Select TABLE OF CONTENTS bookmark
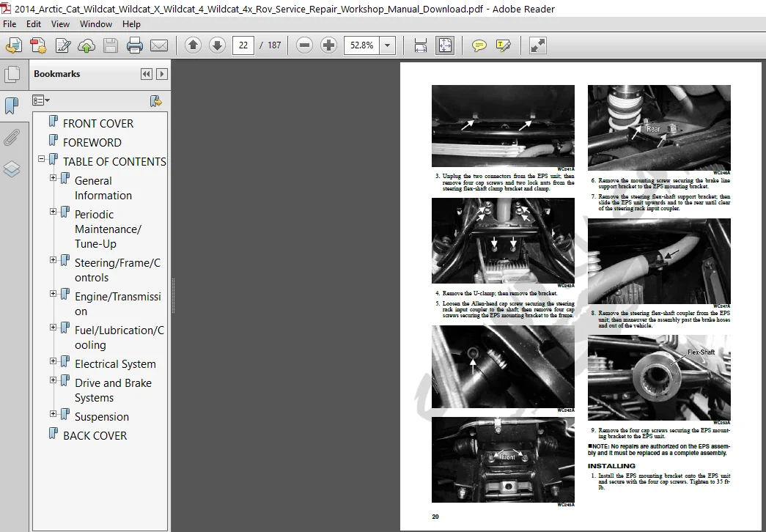The height and width of the screenshot is (532, 766). [x=114, y=162]
